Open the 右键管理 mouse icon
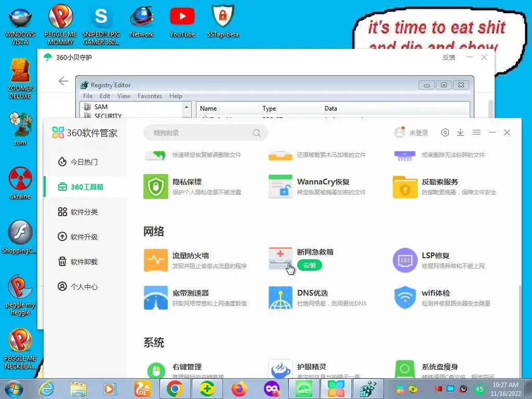This screenshot has width=532, height=399. click(156, 370)
